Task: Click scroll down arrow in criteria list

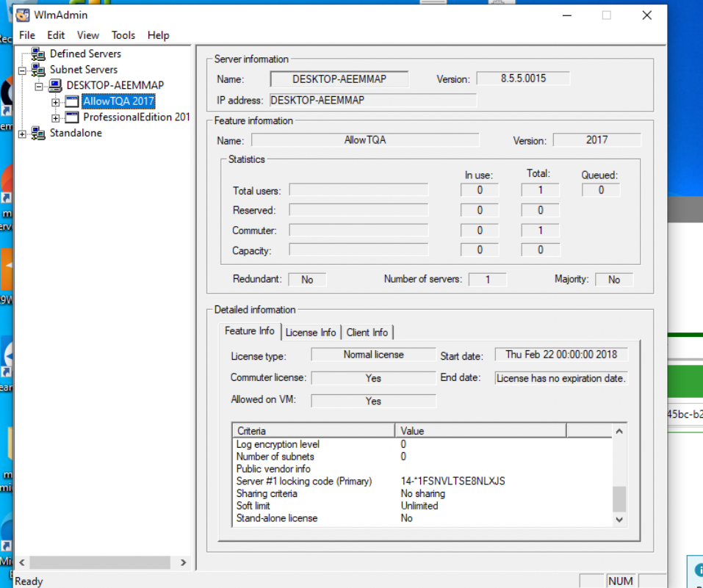Action: [619, 520]
